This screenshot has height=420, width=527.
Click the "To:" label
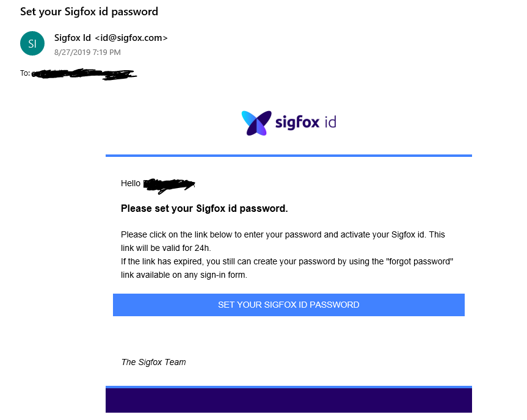coord(25,73)
